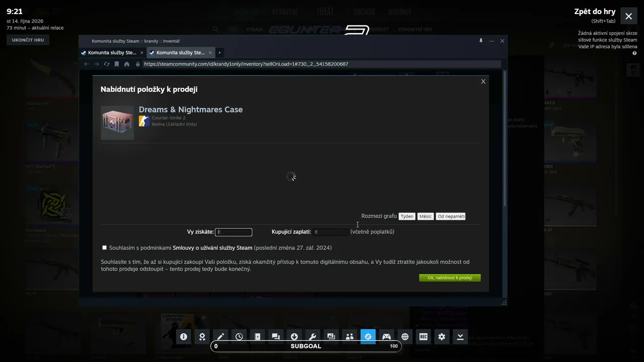This screenshot has height=362, width=644.
Task: Start game recording with REC icon
Action: coord(423,337)
